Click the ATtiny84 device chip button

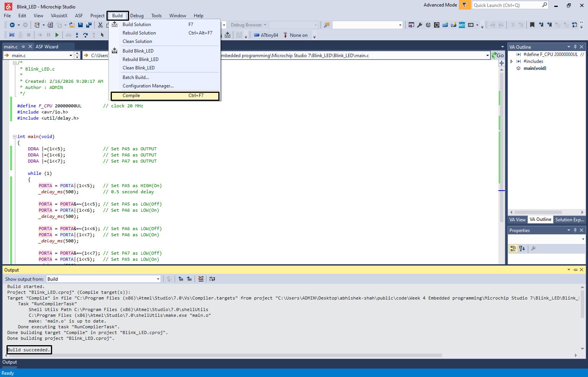[266, 35]
